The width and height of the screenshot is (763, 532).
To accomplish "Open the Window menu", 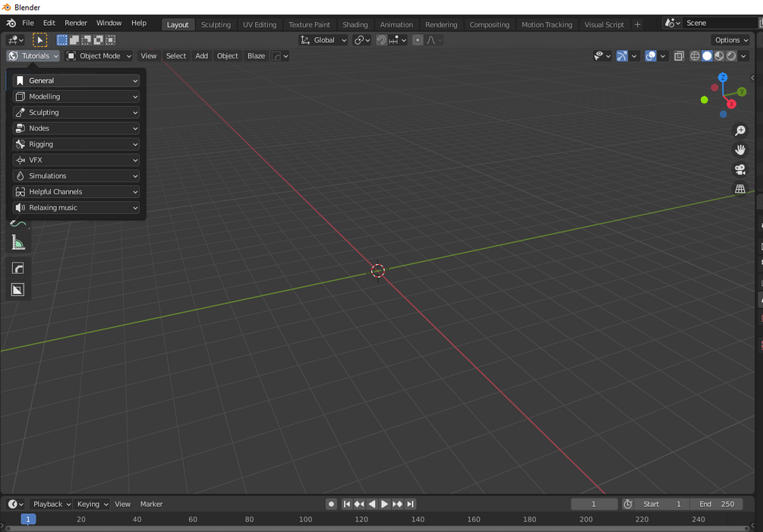I will (109, 23).
